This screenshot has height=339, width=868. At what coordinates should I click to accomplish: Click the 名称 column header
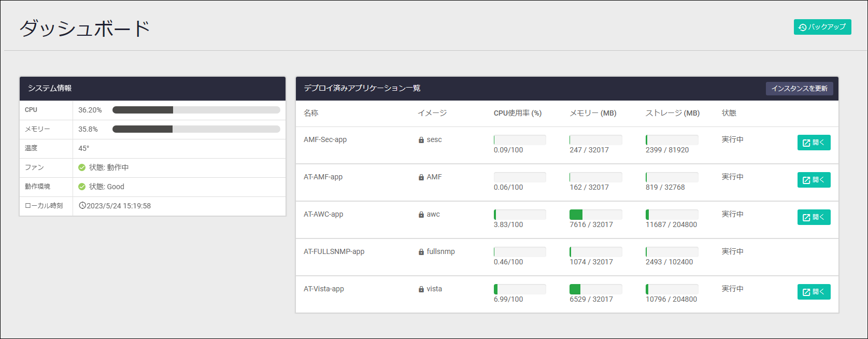click(x=311, y=113)
